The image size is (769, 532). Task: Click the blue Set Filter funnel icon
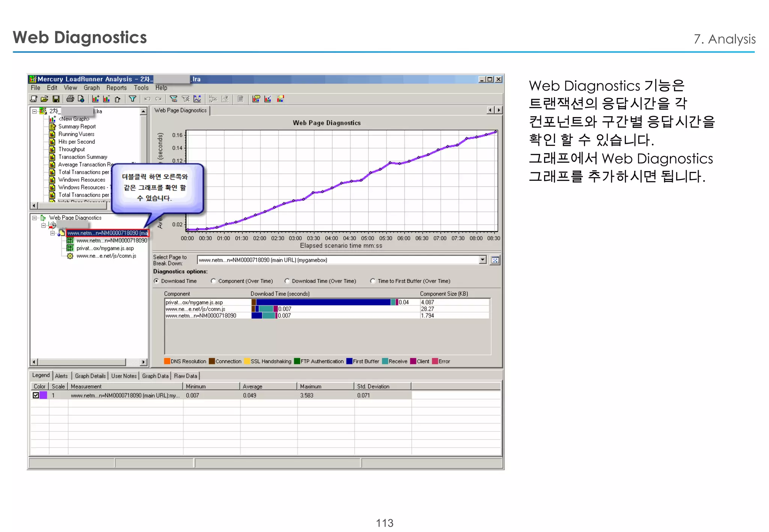132,99
